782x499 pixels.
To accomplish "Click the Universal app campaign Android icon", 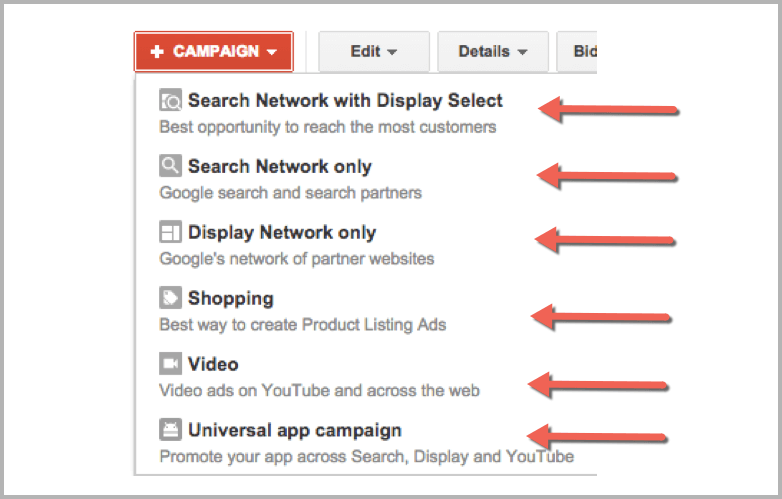I will (170, 431).
